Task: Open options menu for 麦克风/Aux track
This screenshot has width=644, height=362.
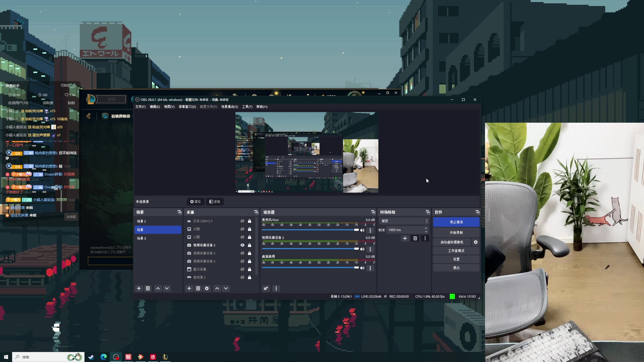Action: tap(370, 230)
